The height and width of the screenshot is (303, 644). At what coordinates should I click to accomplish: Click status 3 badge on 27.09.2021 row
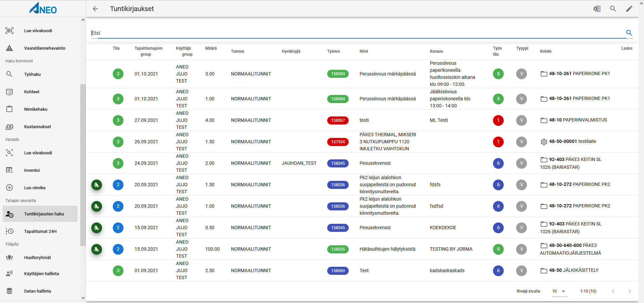tap(118, 120)
